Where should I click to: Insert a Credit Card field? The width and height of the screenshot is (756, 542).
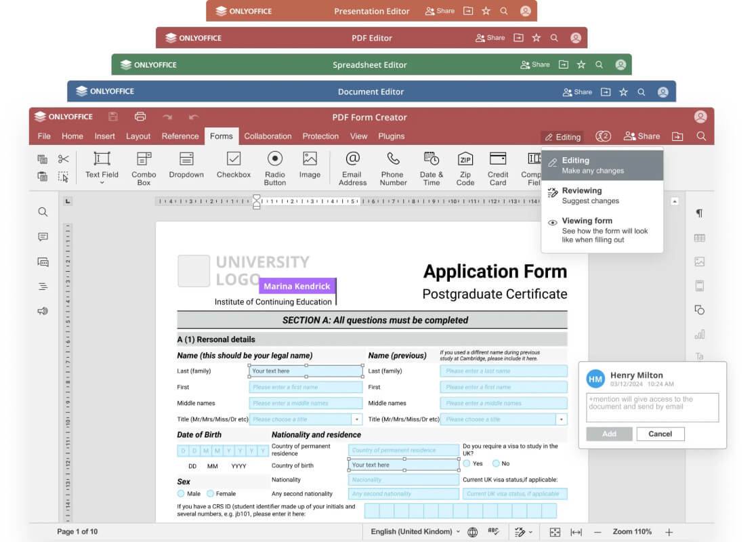(498, 168)
